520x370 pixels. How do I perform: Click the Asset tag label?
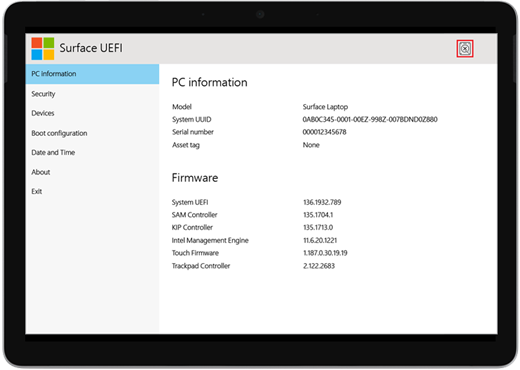tap(186, 145)
